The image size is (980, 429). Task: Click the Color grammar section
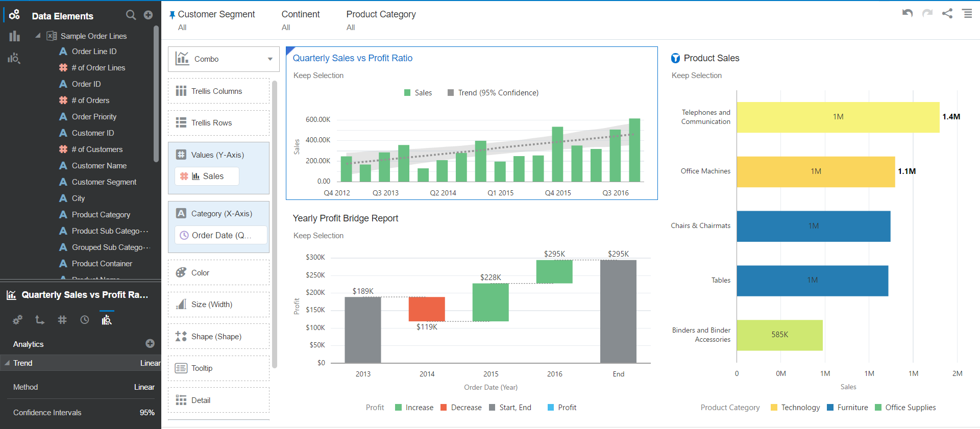coord(218,273)
